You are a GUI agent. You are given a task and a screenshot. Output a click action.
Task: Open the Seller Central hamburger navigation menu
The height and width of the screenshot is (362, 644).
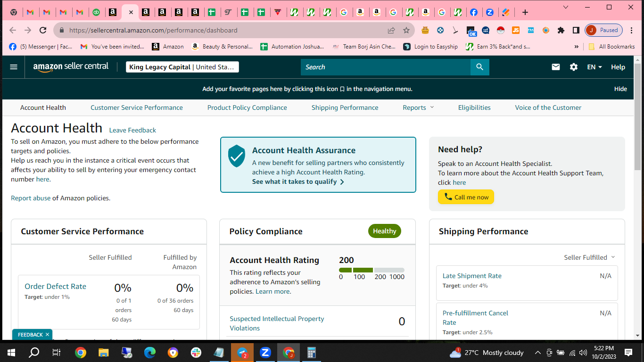point(14,67)
